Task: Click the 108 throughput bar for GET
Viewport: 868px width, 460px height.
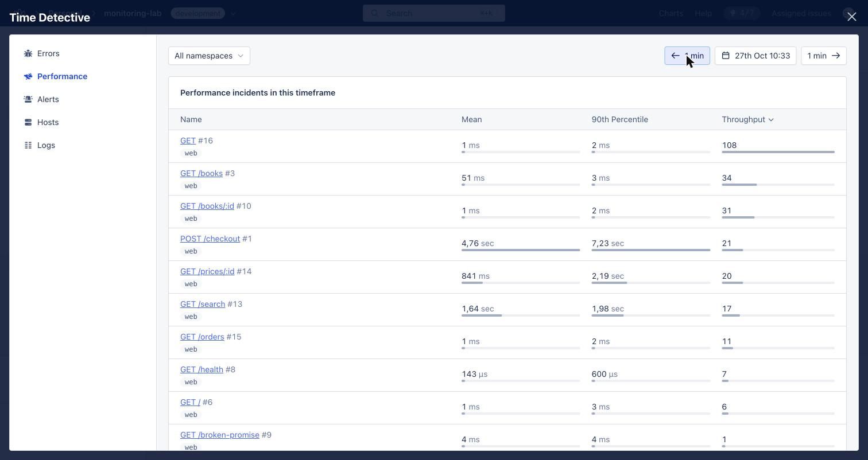Action: tap(778, 152)
